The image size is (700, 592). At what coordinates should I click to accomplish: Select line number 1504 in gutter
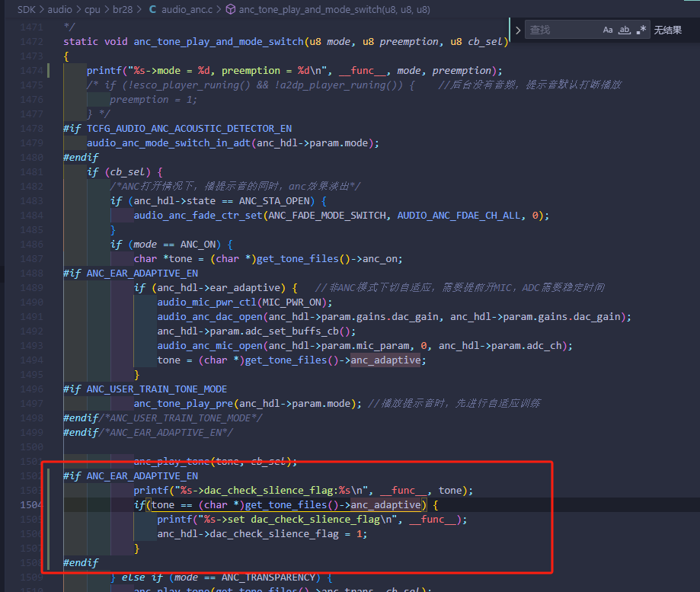click(x=32, y=505)
